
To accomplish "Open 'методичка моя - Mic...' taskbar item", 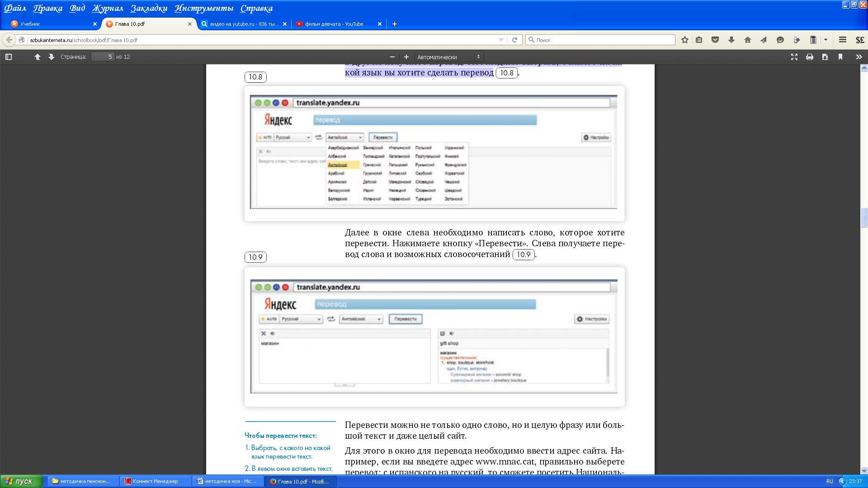I will [x=228, y=481].
